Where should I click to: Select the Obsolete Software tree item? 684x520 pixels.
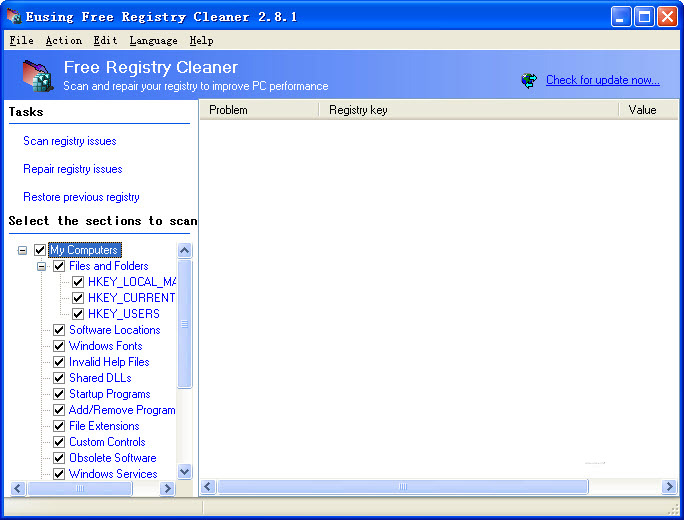[x=112, y=458]
